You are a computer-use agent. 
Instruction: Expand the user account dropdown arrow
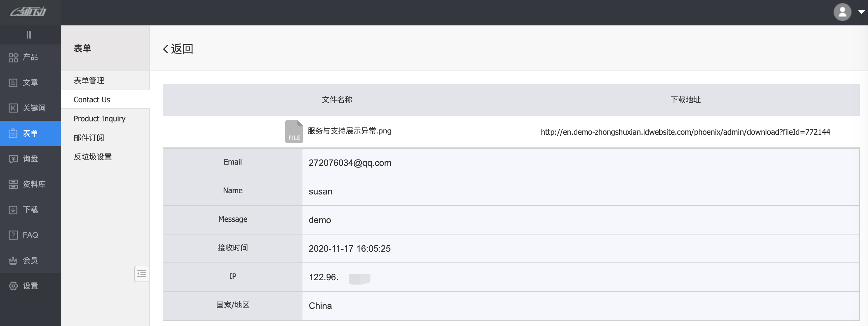click(x=861, y=12)
